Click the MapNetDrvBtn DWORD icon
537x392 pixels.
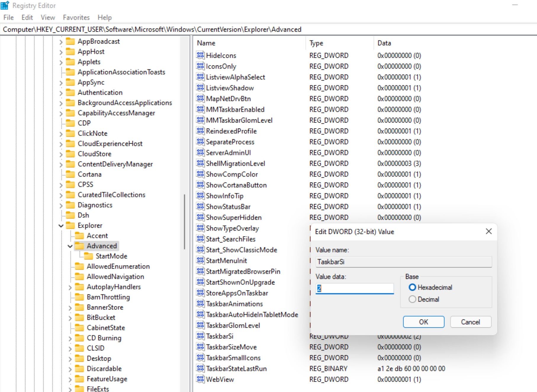pyautogui.click(x=200, y=99)
